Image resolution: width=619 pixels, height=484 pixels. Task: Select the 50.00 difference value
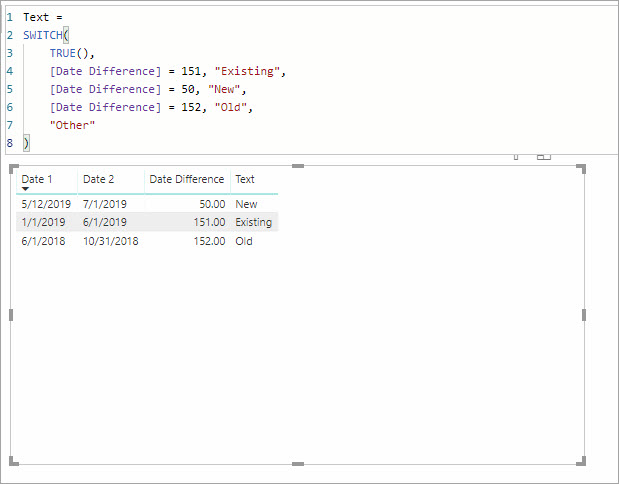tap(212, 204)
